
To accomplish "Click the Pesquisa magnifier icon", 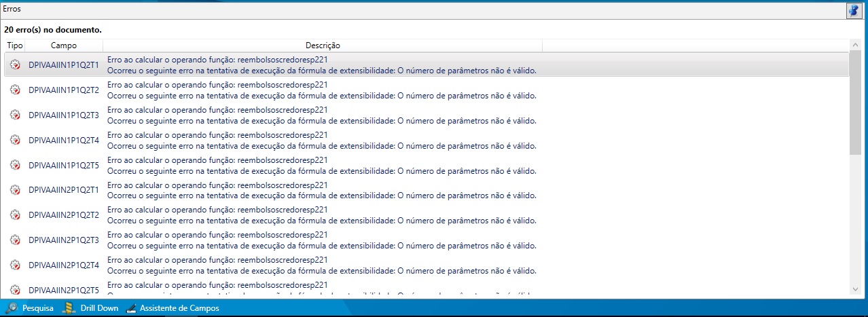I will coord(12,308).
